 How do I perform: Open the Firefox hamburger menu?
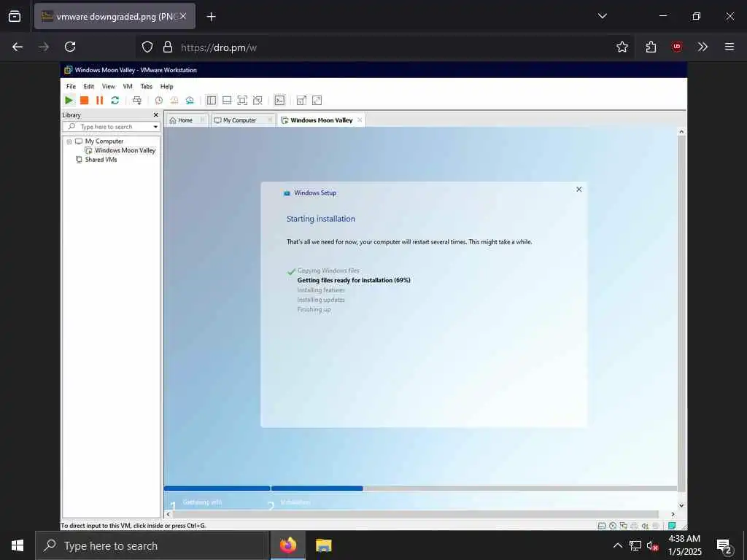point(729,47)
